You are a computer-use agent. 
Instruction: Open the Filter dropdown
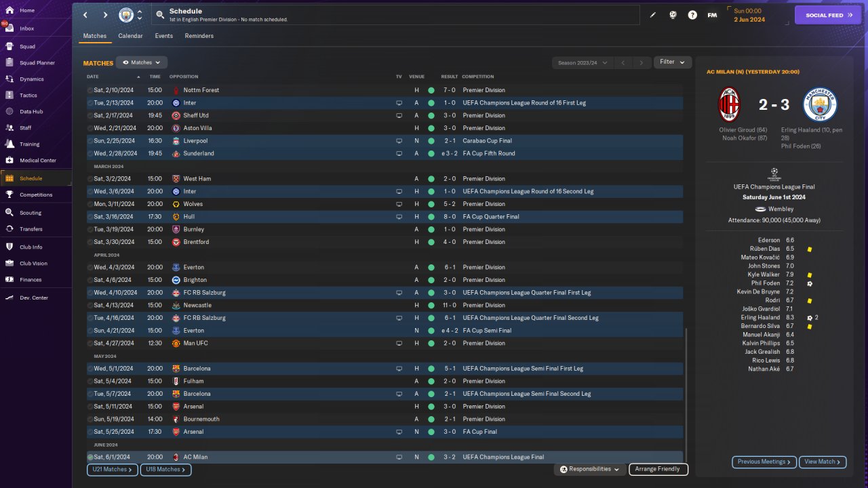coord(673,62)
